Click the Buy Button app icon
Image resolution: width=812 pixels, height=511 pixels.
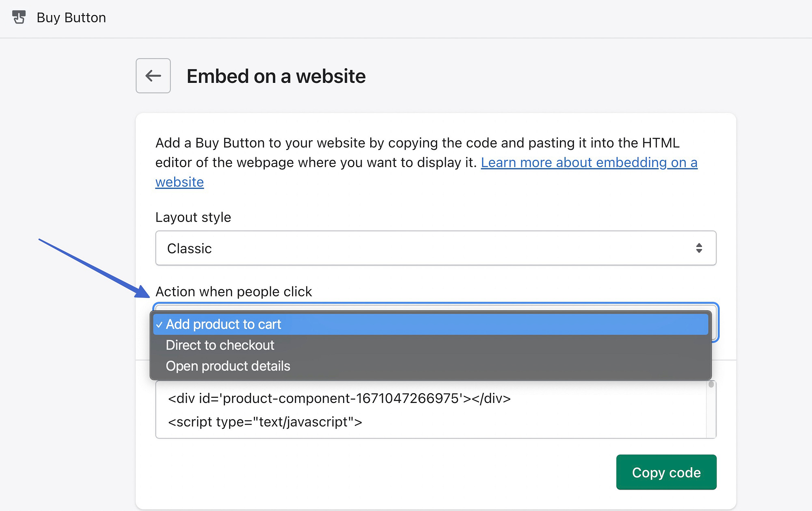19,17
